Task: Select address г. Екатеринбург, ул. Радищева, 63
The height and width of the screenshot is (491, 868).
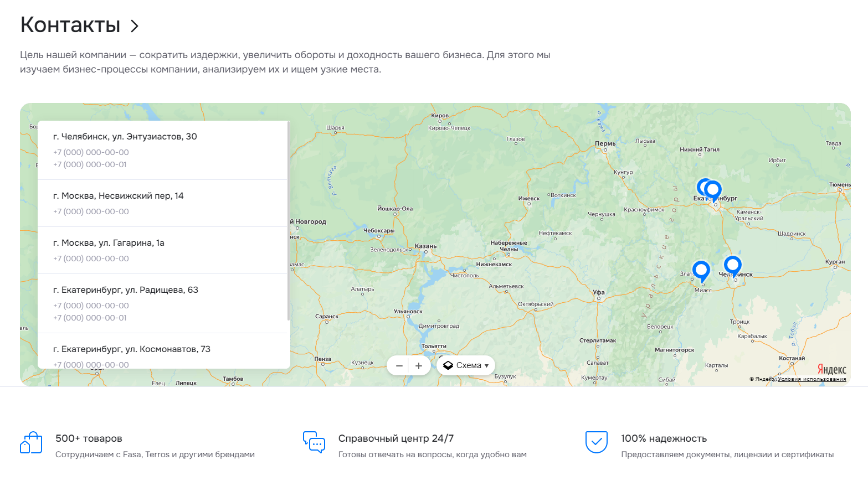Action: coord(126,290)
